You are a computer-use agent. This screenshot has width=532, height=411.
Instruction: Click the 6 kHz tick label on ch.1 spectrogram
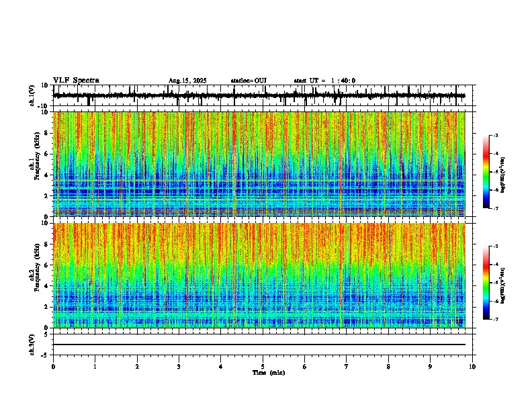coord(47,154)
